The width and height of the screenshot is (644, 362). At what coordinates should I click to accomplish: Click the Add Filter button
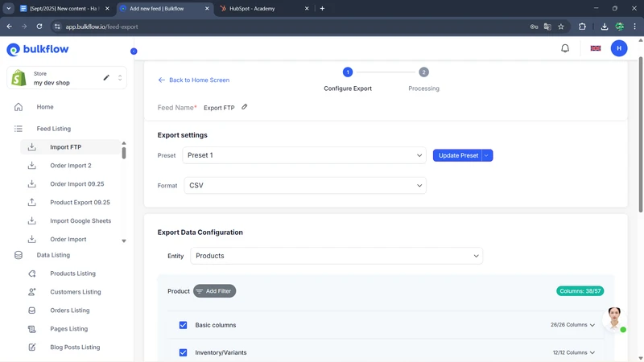click(x=214, y=291)
